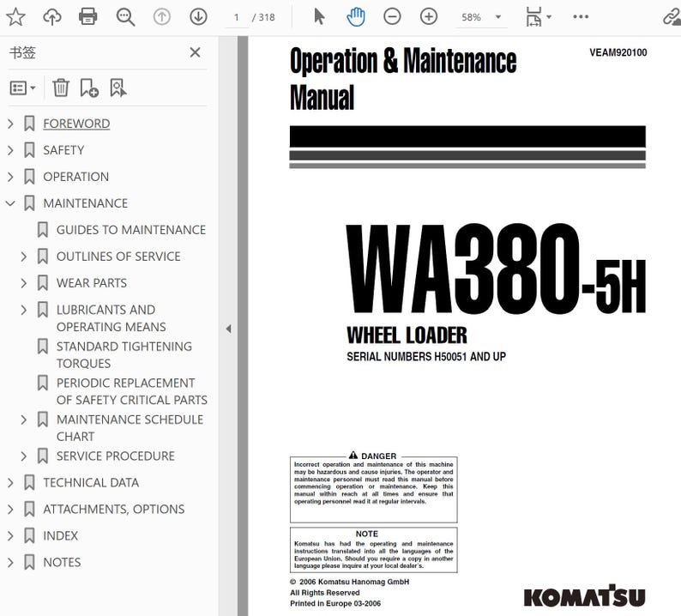Screen dimensions: 681x616
Task: Activate the hand pan tool
Action: click(x=356, y=17)
